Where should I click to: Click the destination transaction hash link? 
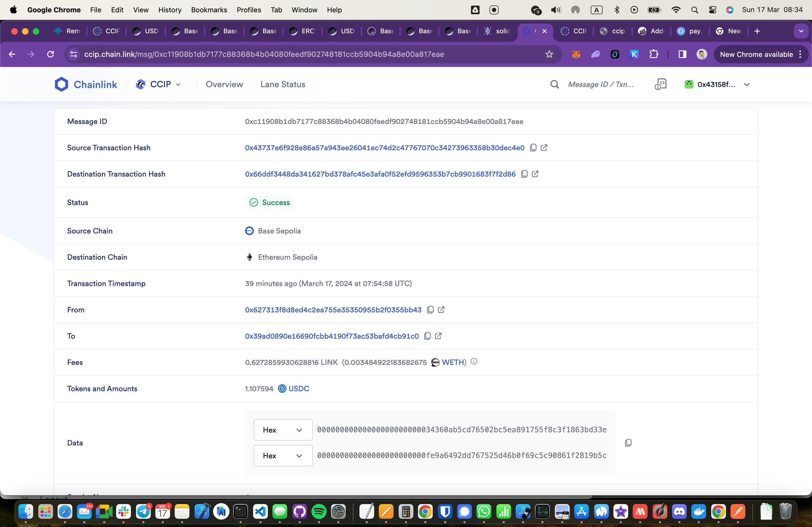[380, 173]
